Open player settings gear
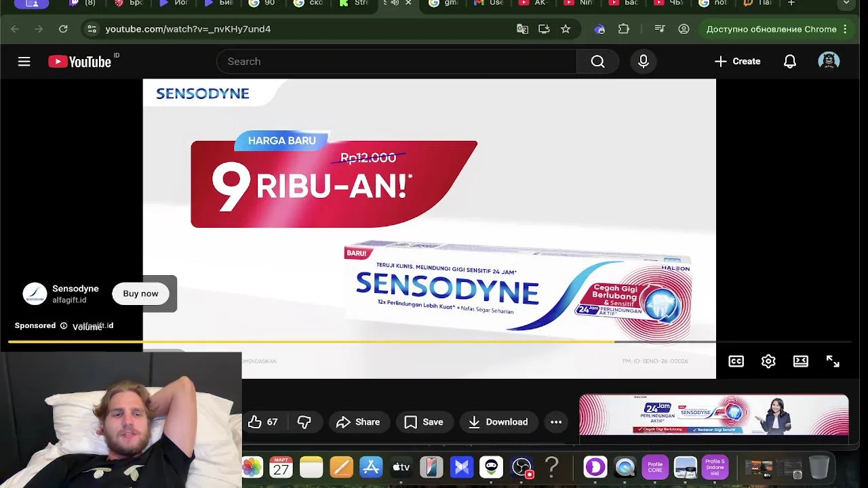Screen dimensions: 868x488 click(x=768, y=361)
